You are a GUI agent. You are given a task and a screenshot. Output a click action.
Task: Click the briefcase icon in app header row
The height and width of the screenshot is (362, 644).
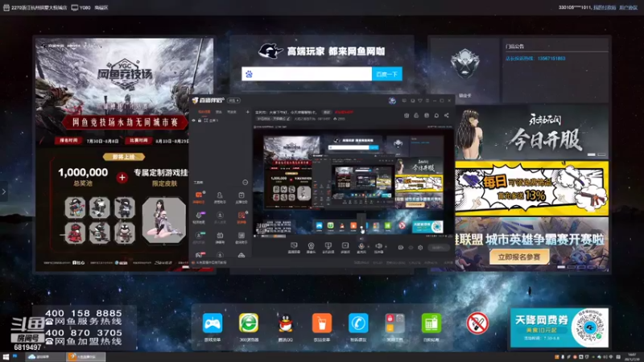tap(407, 115)
